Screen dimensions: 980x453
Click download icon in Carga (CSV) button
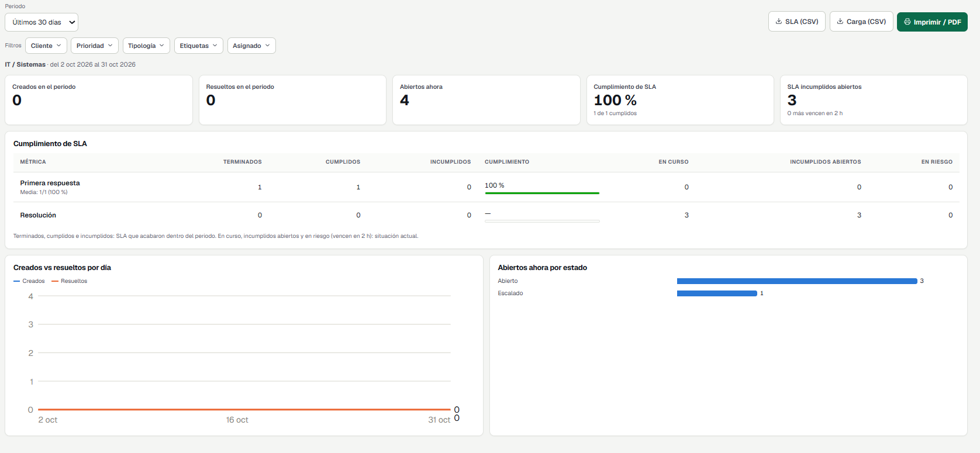[840, 22]
